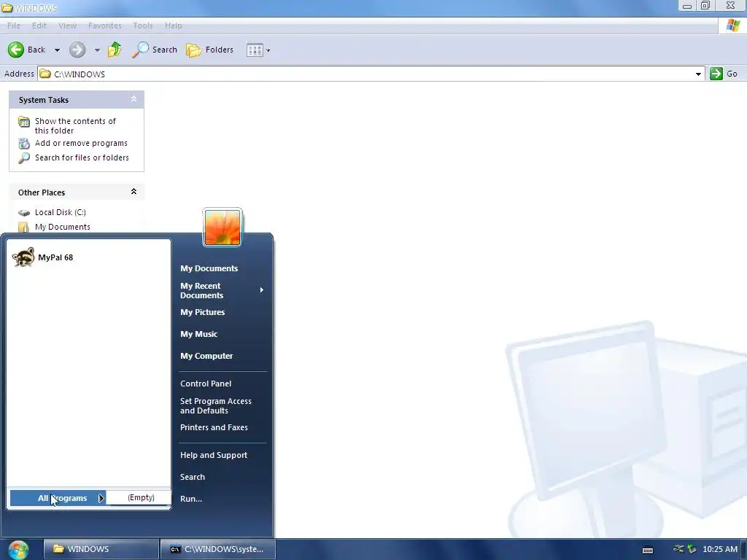Screen dimensions: 747x560
Task: Open the Run... dialog
Action: pos(191,499)
